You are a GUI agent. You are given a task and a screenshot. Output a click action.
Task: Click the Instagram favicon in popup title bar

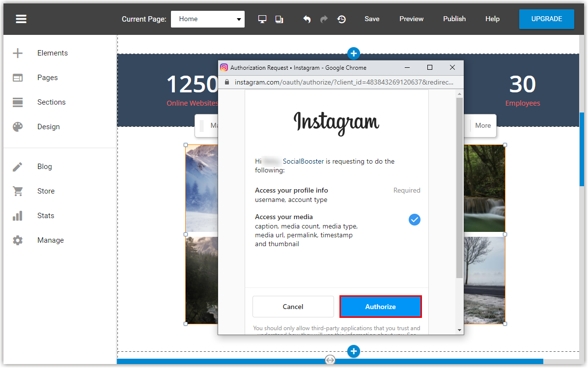(x=224, y=67)
